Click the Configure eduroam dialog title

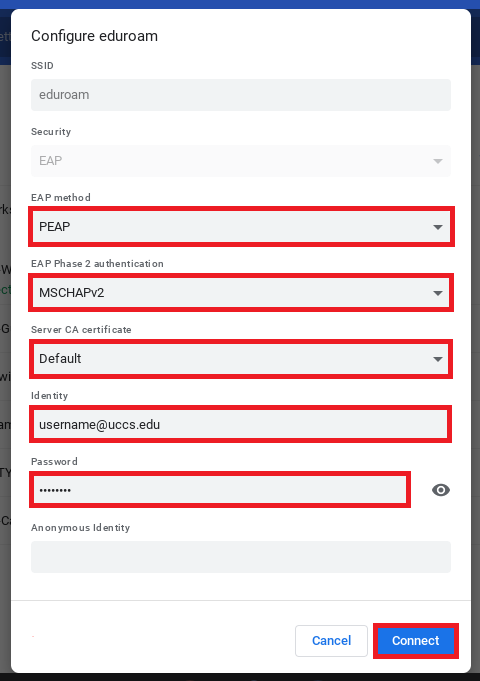(x=94, y=36)
